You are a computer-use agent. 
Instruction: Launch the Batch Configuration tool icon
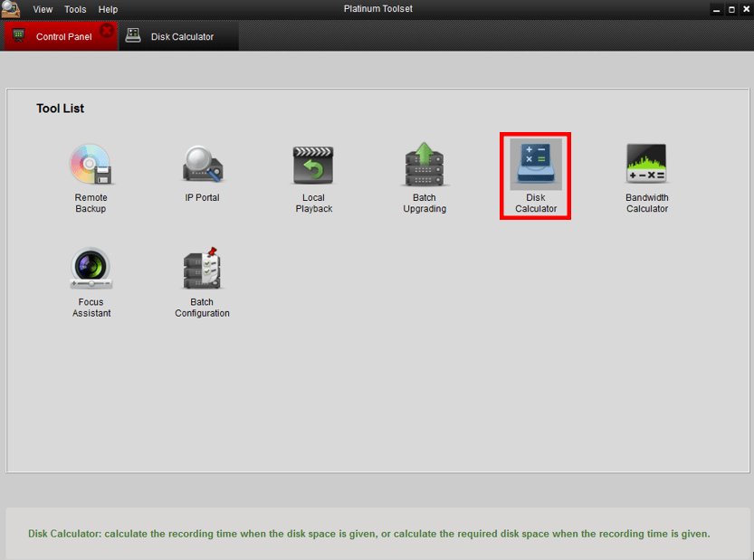pos(202,268)
